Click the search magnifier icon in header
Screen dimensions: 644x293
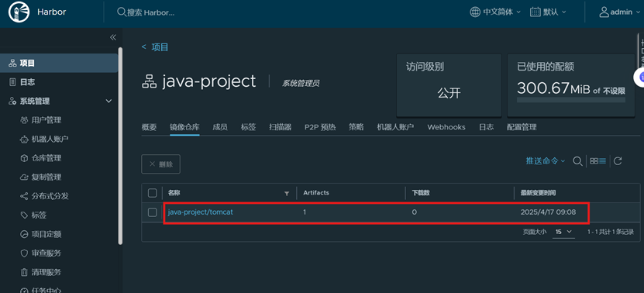coord(121,12)
